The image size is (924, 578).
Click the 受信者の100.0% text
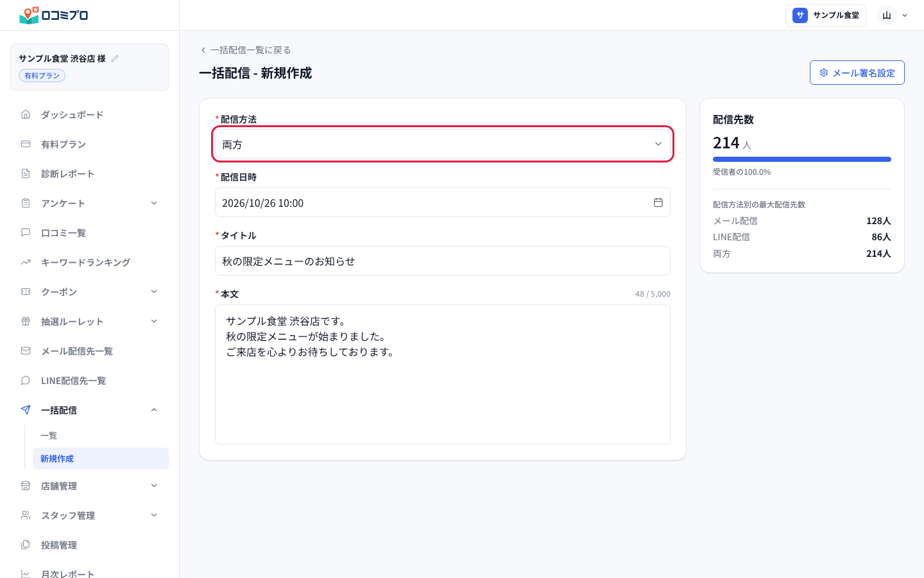click(x=742, y=172)
